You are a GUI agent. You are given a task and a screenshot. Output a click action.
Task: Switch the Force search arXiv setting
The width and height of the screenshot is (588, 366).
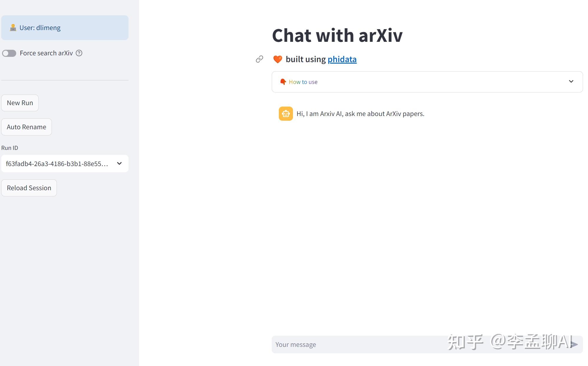click(x=9, y=53)
